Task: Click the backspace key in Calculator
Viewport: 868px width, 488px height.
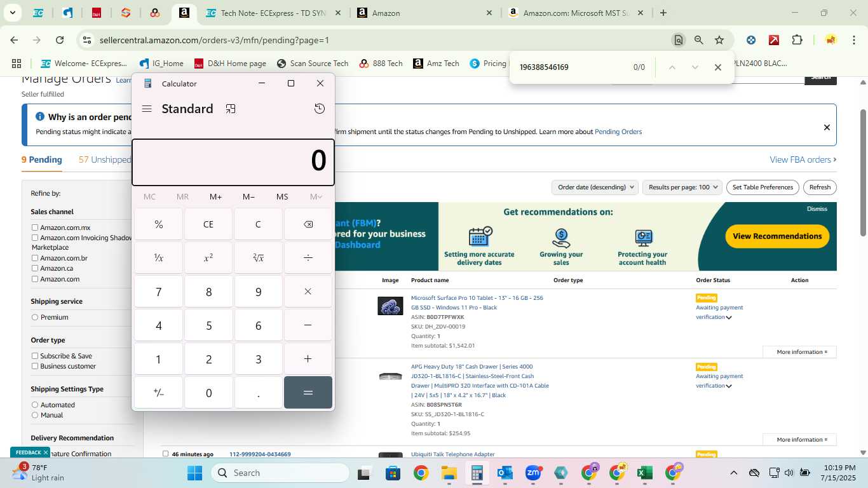Action: [308, 224]
